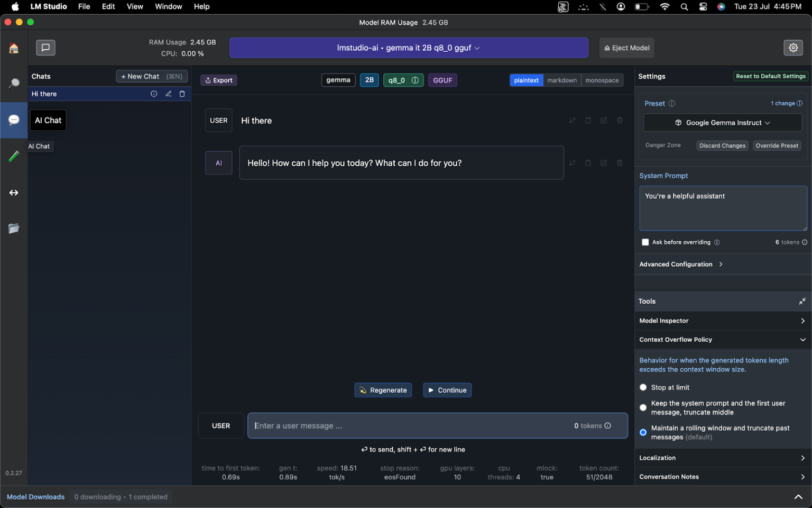Image resolution: width=812 pixels, height=508 pixels.
Task: Open the Window menu in the menu bar
Action: coord(168,6)
